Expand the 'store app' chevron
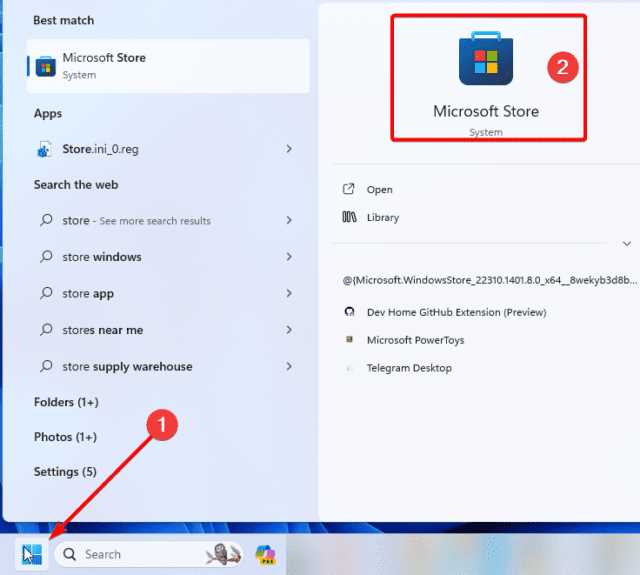 click(289, 293)
